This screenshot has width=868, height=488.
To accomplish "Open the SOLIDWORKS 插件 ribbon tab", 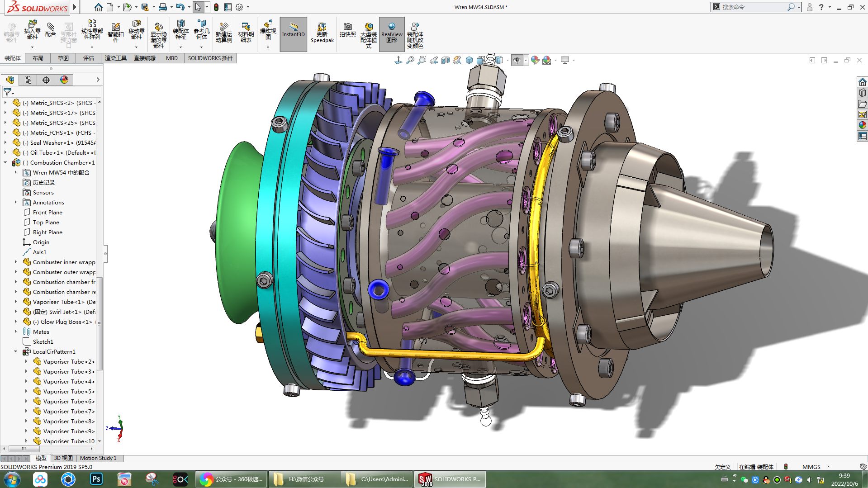I will coord(210,58).
